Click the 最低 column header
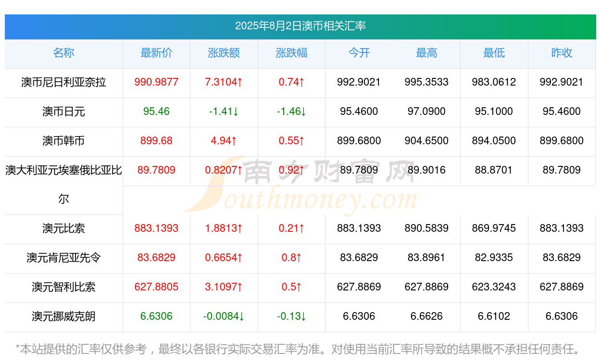The height and width of the screenshot is (364, 601). pyautogui.click(x=494, y=53)
